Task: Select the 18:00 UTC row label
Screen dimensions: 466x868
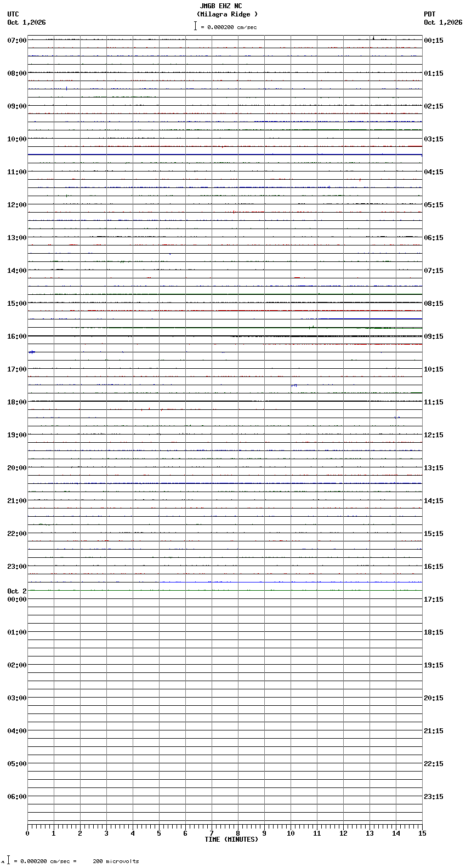Action: point(17,402)
